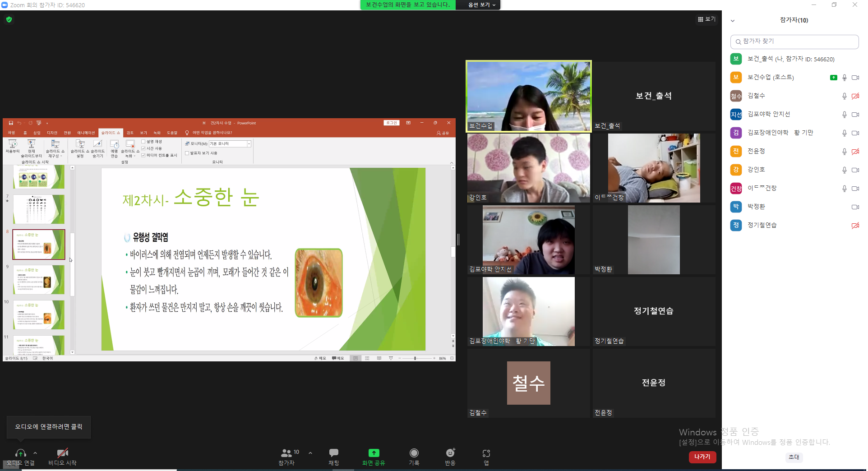Click 슬라이드 숨기기 icon in shared PowerPoint

point(97,144)
